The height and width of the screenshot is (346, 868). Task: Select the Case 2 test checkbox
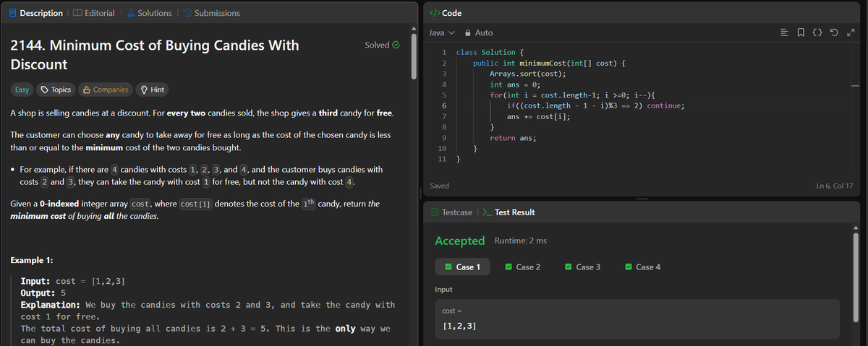coord(509,267)
